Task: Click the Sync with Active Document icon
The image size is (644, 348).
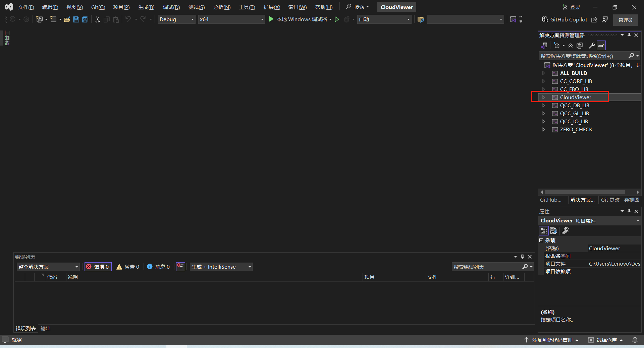Action: [x=544, y=45]
